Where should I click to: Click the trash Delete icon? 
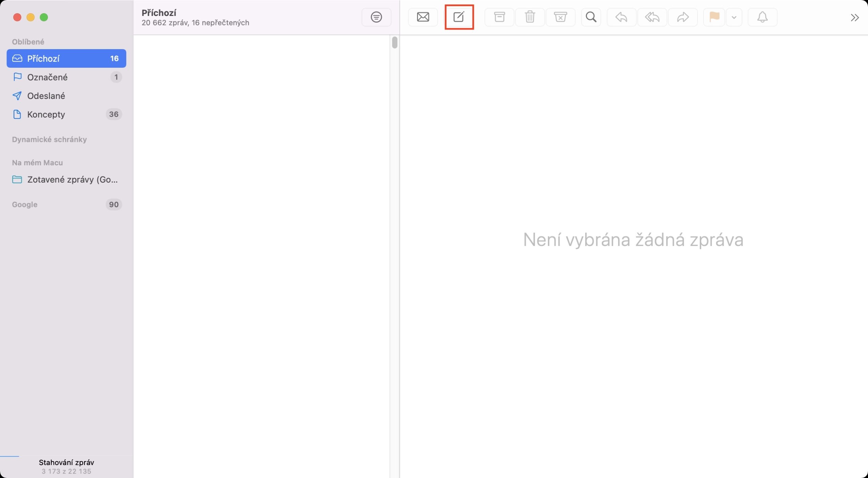pos(530,17)
